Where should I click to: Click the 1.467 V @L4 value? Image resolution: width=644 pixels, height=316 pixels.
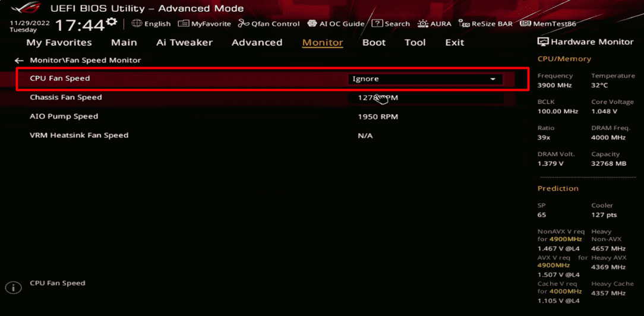coord(558,249)
